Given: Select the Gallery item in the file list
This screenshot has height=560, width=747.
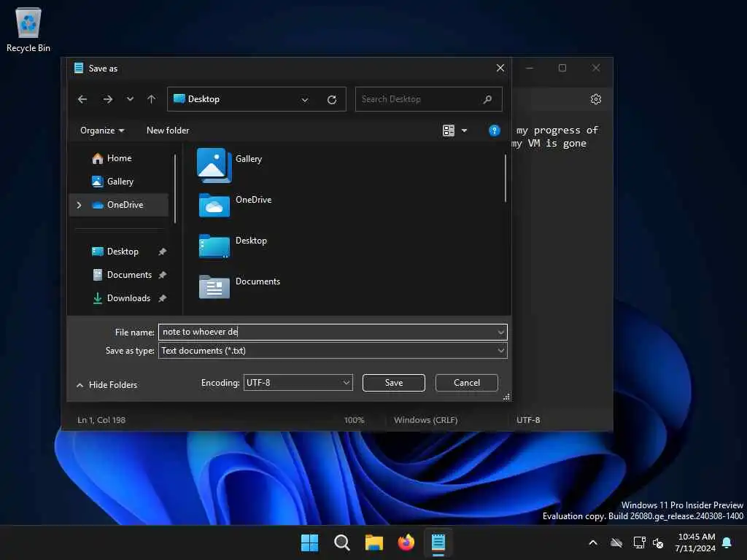Looking at the screenshot, I should pos(230,165).
